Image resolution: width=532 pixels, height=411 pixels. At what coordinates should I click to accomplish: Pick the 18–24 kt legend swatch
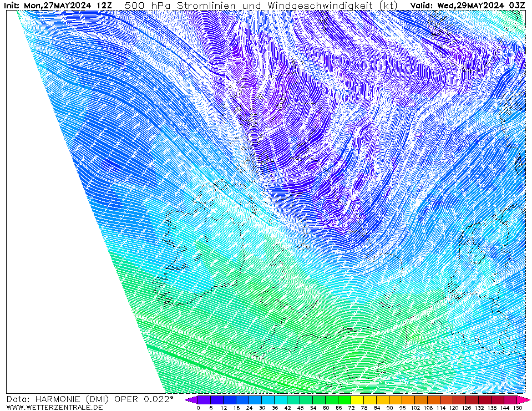(242, 400)
